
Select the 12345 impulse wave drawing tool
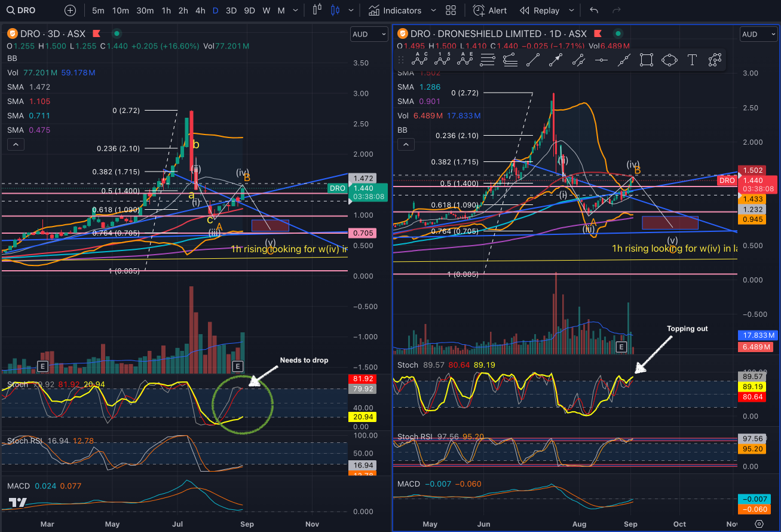click(443, 59)
